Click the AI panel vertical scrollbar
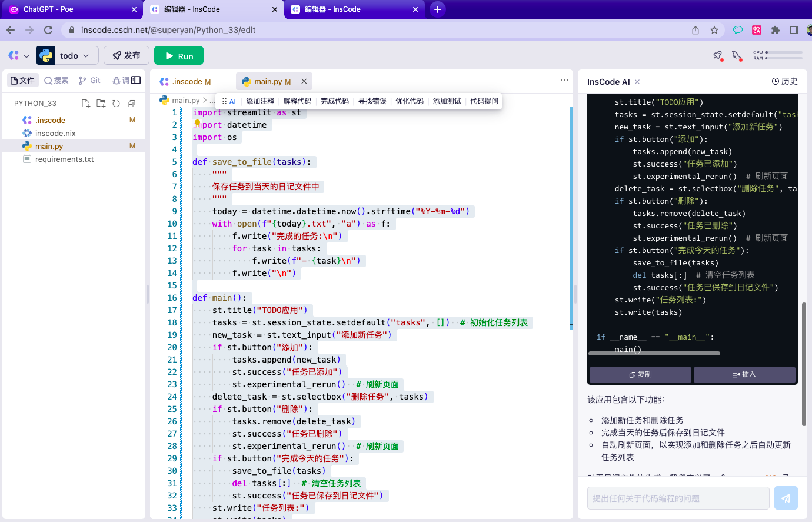Screen dimensions: 812x522 pyautogui.click(x=804, y=364)
